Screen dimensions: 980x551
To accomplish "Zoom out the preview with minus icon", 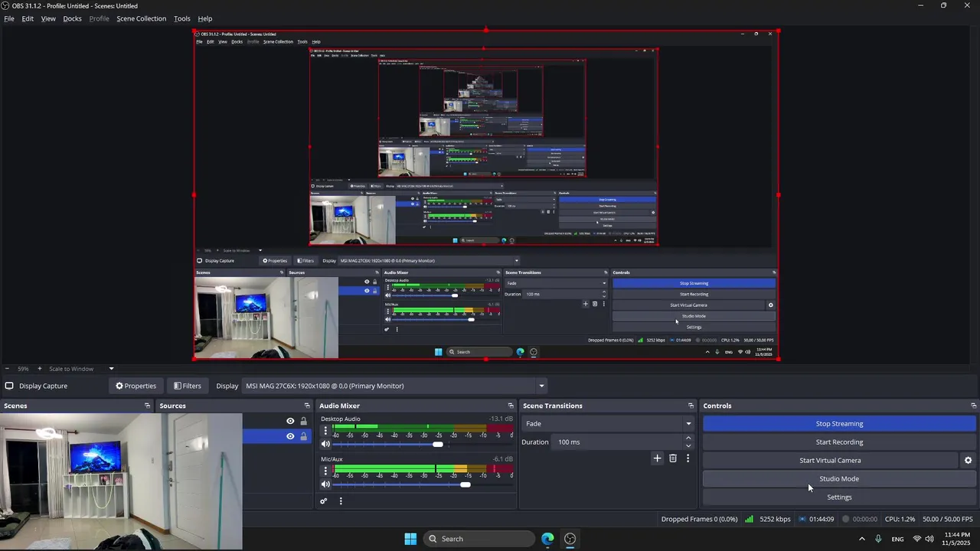I will pos(7,369).
